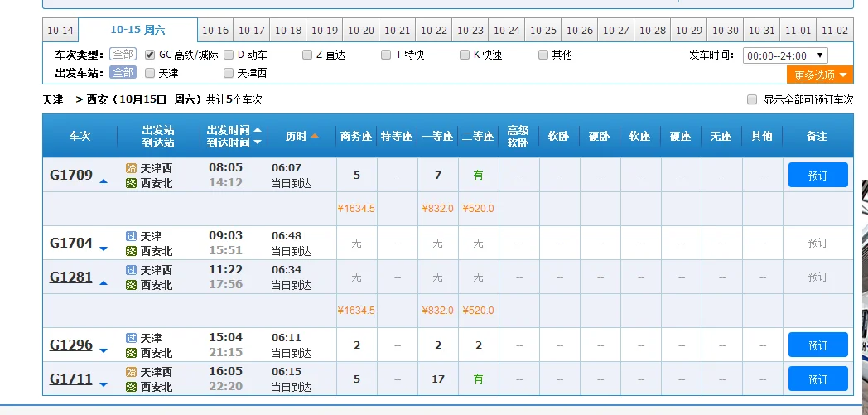Click the G1709 商务座 price ¥1634.5

[x=356, y=209]
